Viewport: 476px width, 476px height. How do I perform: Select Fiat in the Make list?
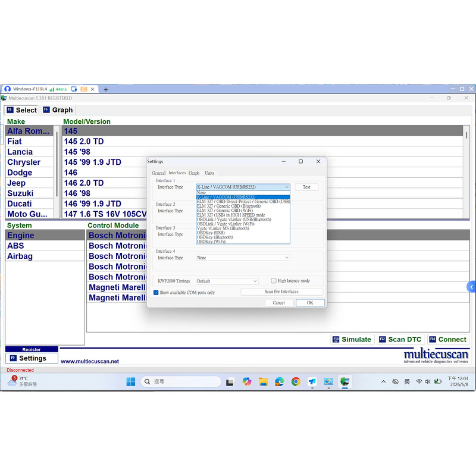29,142
